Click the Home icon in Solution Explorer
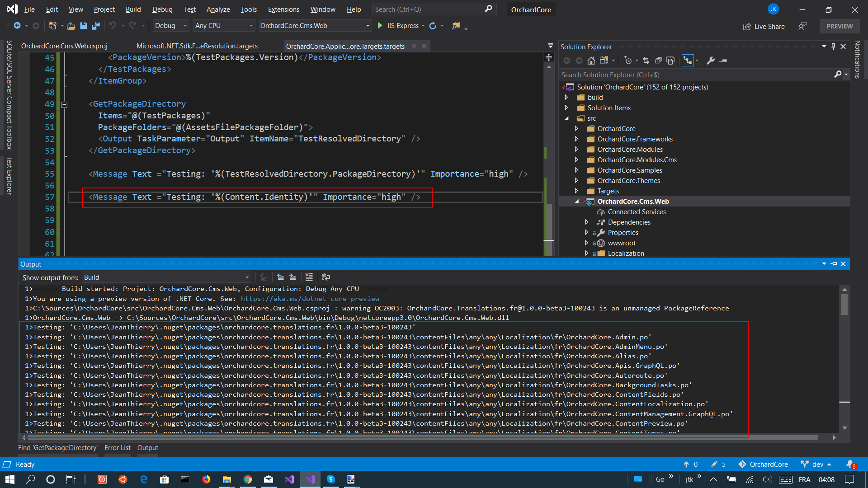The width and height of the screenshot is (868, 488). (x=591, y=60)
